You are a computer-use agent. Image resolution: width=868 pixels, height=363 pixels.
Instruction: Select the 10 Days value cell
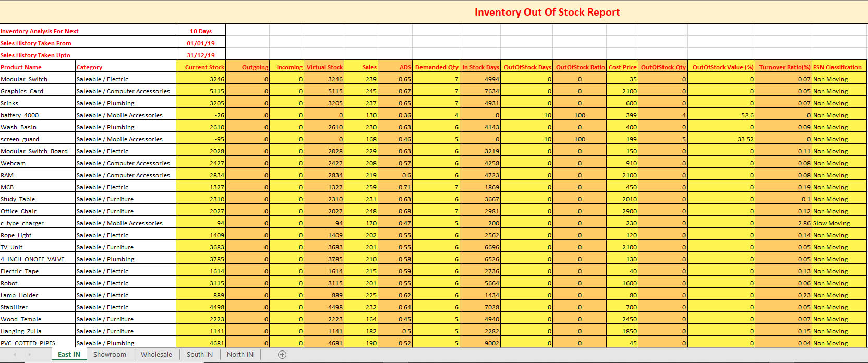(201, 30)
